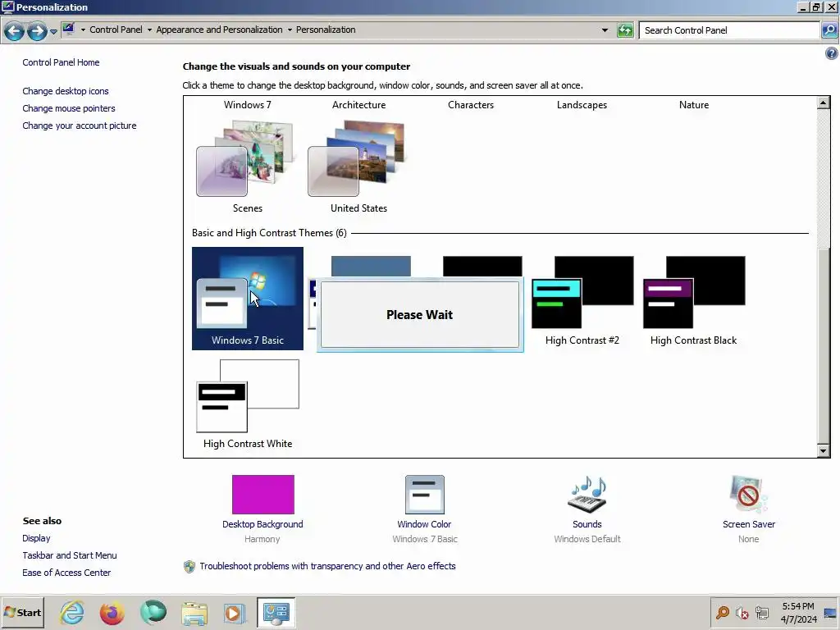The height and width of the screenshot is (630, 840).
Task: Open Taskbar and Start Menu link
Action: coord(69,555)
